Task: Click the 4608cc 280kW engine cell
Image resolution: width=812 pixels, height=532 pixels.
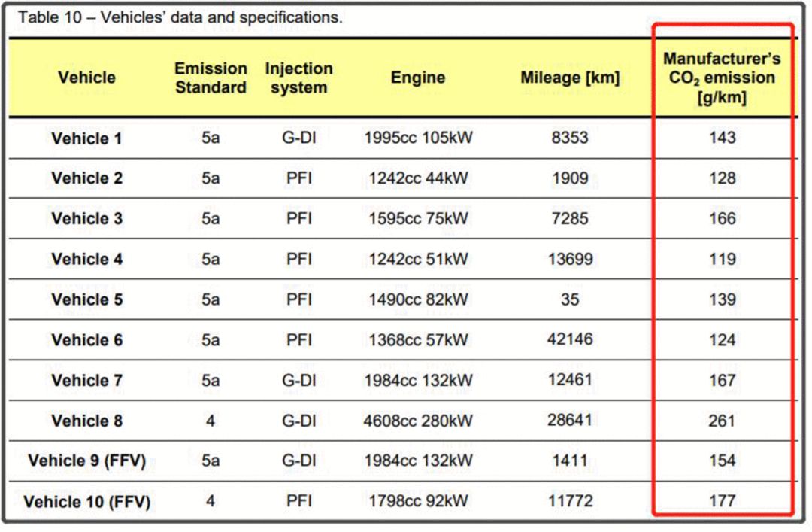Action: [418, 421]
